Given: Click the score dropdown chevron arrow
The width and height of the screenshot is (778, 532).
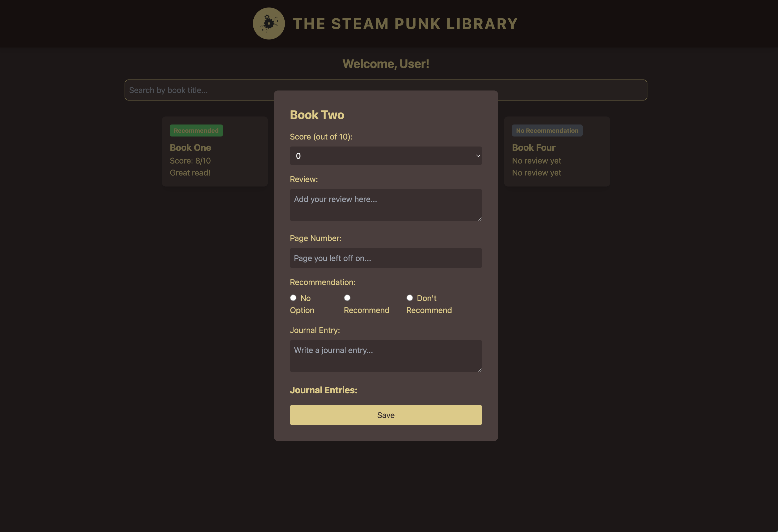Looking at the screenshot, I should pyautogui.click(x=478, y=155).
